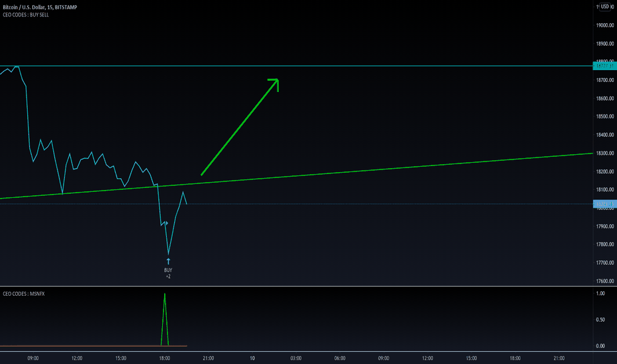Click the 0.50 indicator scale label

point(600,320)
